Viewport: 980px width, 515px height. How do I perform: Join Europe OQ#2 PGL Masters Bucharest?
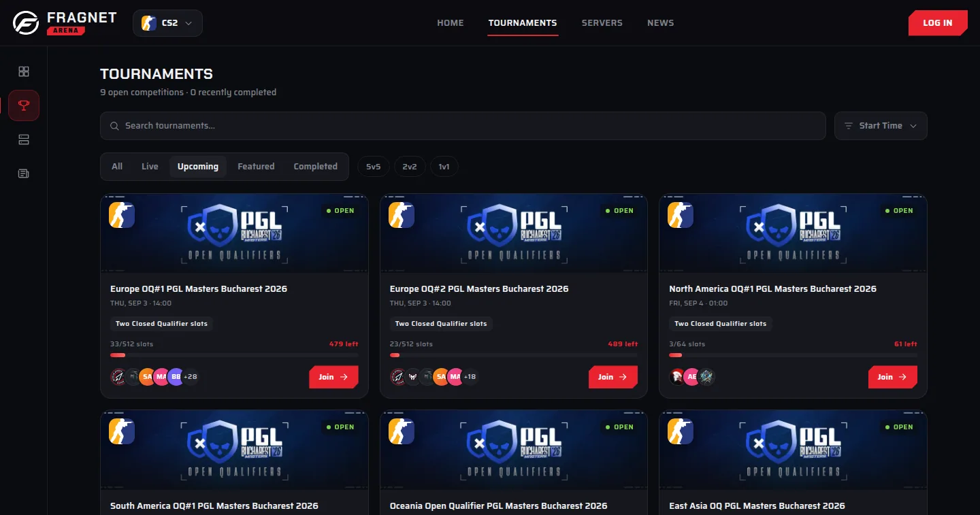tap(613, 377)
